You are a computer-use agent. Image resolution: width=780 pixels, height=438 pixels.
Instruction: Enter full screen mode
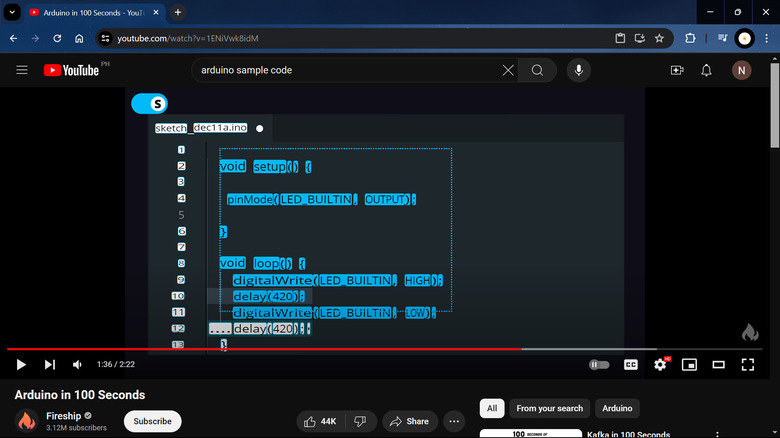coord(747,365)
